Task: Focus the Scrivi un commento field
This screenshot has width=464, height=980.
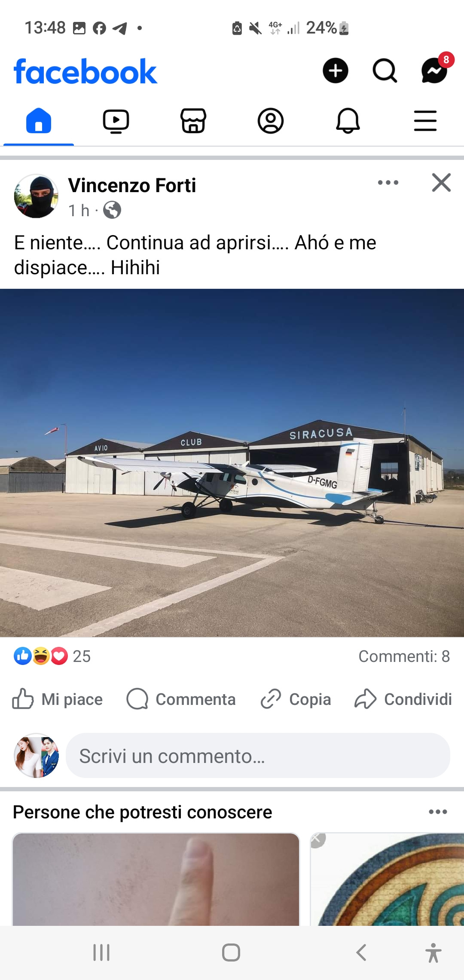Action: coord(258,756)
